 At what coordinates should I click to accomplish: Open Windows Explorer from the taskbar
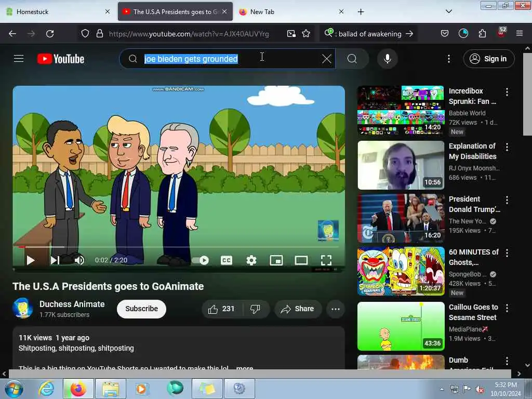coord(111,389)
